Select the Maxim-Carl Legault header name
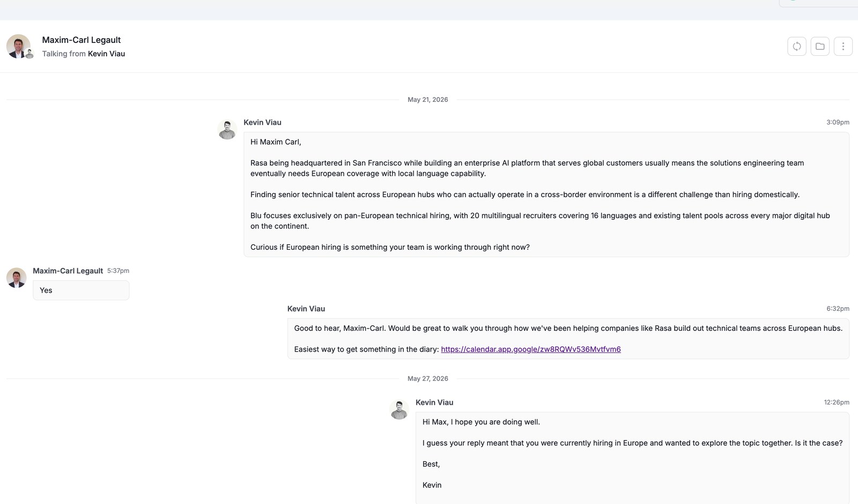The width and height of the screenshot is (858, 504). (82, 40)
